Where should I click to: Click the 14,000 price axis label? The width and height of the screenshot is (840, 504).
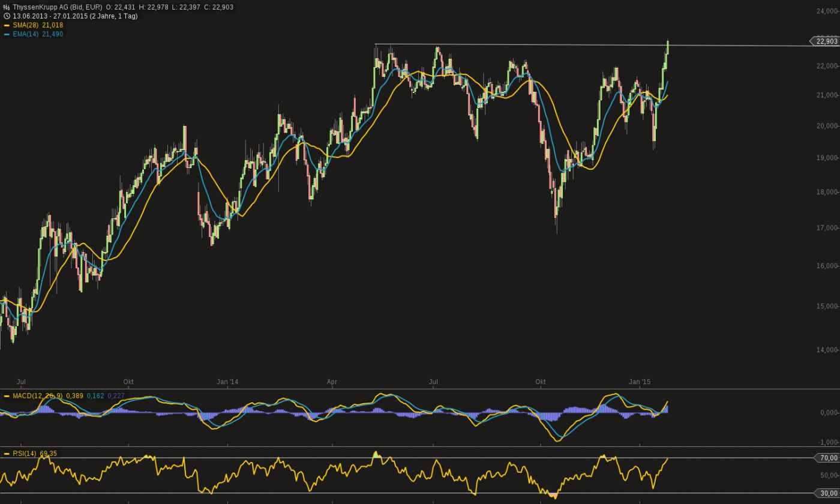pyautogui.click(x=827, y=350)
